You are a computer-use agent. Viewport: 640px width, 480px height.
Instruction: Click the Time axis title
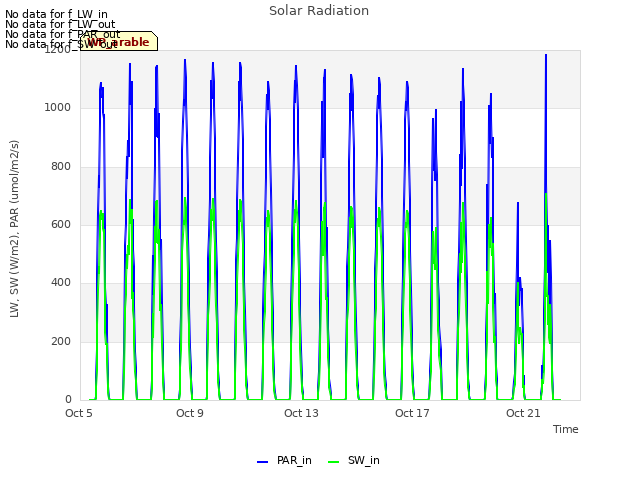(x=566, y=429)
